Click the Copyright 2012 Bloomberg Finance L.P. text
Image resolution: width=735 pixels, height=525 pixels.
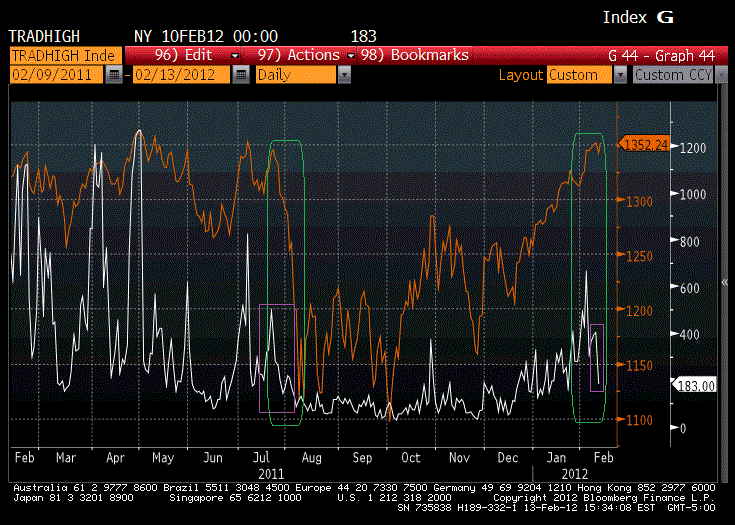[604, 497]
